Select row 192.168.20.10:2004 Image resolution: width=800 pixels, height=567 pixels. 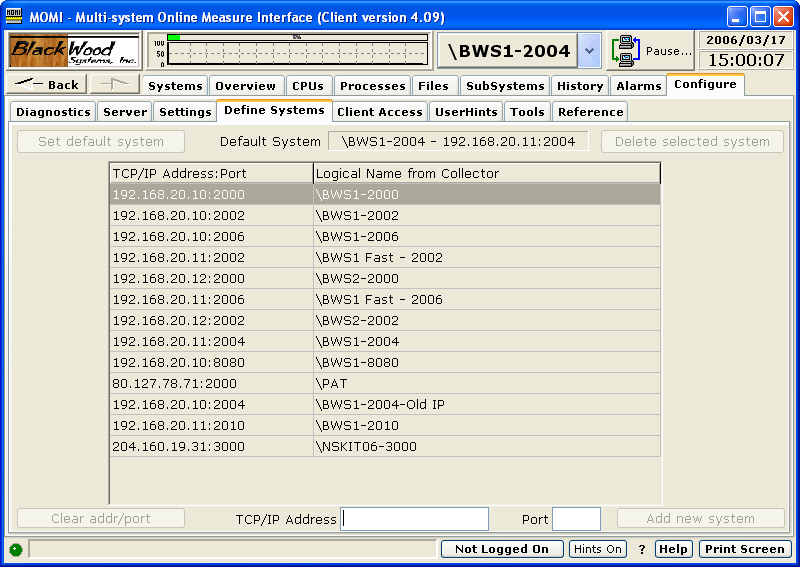(x=385, y=404)
